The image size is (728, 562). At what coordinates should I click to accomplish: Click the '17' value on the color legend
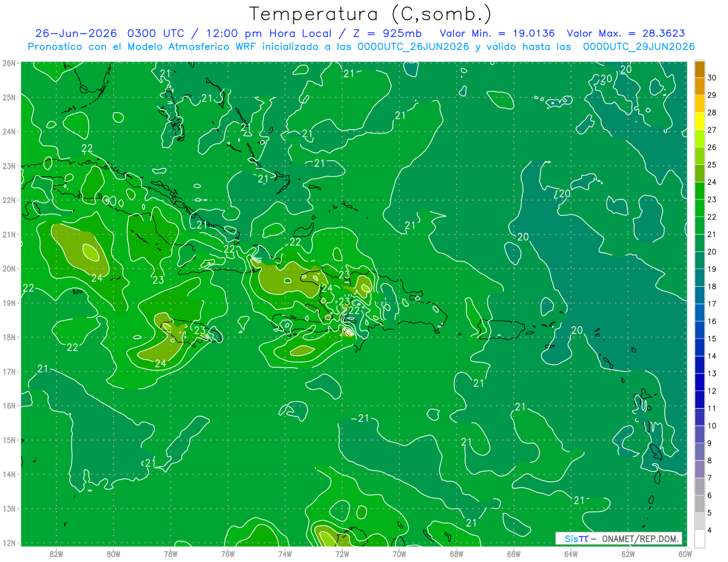click(x=712, y=304)
